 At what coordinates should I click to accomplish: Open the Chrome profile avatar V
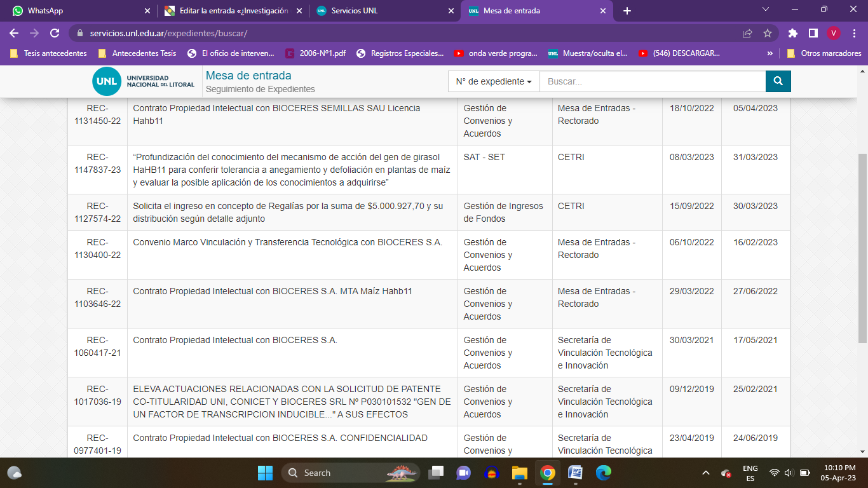pos(834,33)
